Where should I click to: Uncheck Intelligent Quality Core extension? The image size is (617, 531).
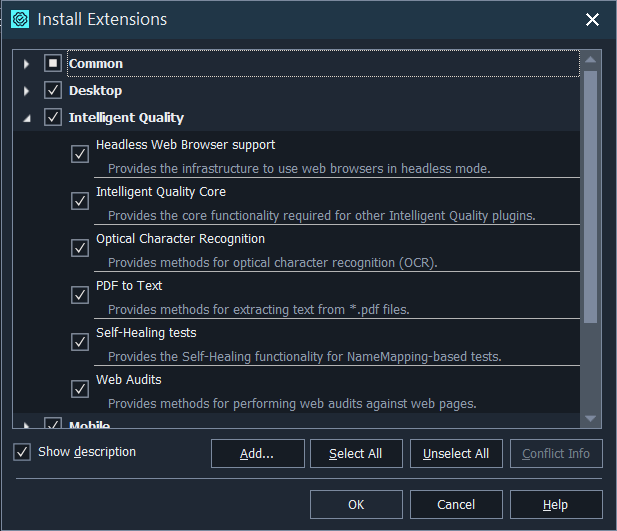click(80, 201)
